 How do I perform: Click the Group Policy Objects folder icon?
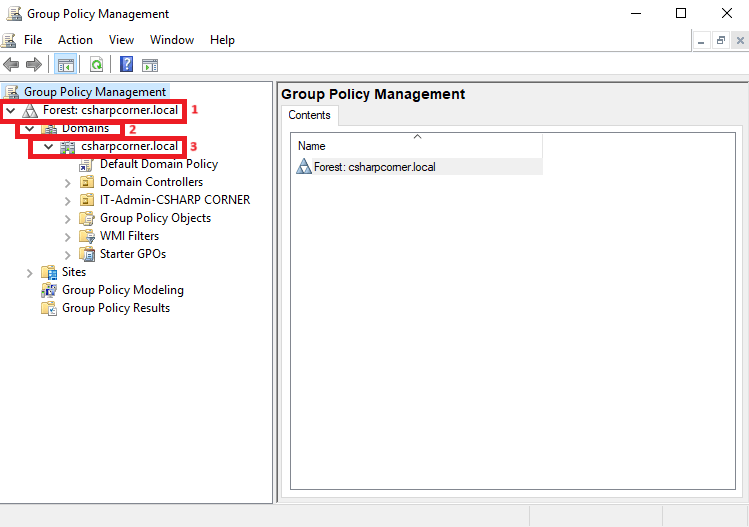pyautogui.click(x=86, y=218)
